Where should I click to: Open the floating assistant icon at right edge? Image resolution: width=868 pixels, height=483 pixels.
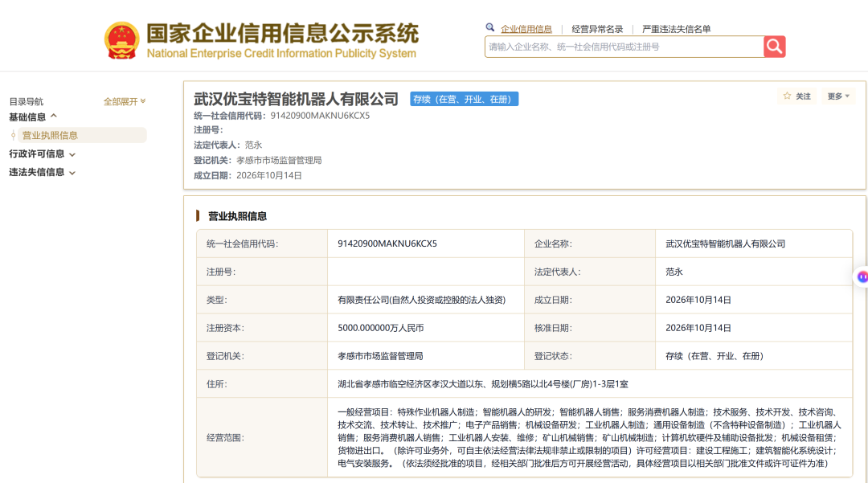862,276
